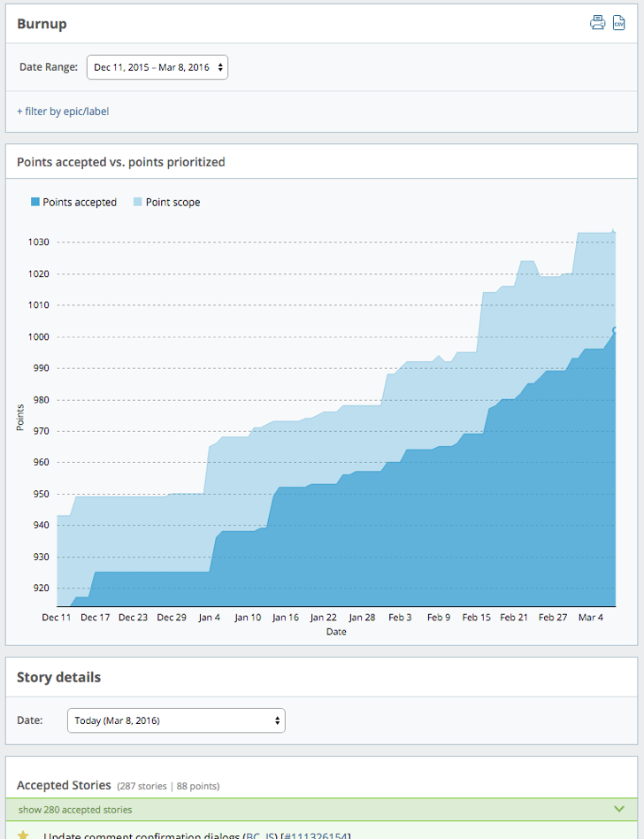
Task: Click the 'Accepted Stories' section heading
Action: coord(64,785)
